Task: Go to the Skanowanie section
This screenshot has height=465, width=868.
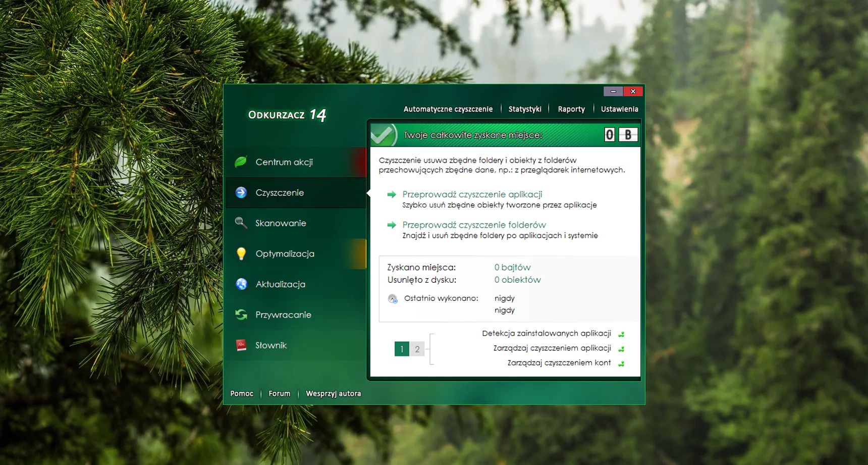Action: point(296,223)
